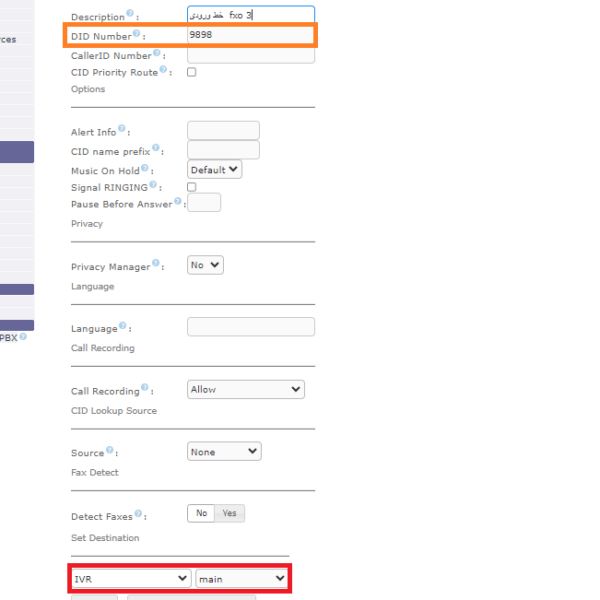Click help icon next to Music On Hold
600x600 pixels.
[x=146, y=169]
